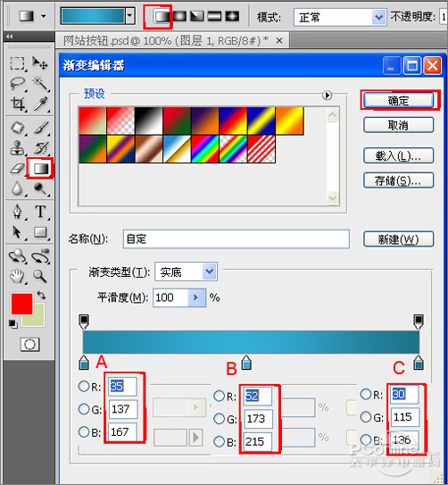Open the gradient type dropdown
The width and height of the screenshot is (448, 485).
[x=210, y=272]
